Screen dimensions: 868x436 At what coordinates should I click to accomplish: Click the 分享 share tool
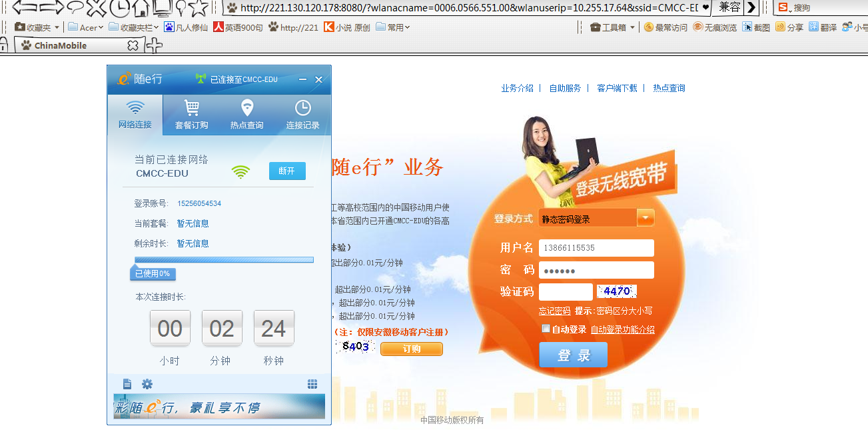pos(789,27)
